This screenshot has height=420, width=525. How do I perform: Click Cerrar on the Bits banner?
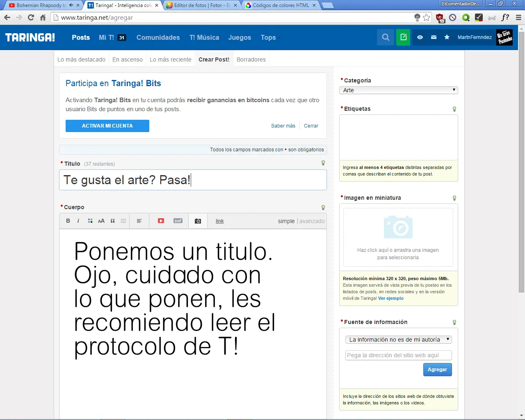pos(311,126)
